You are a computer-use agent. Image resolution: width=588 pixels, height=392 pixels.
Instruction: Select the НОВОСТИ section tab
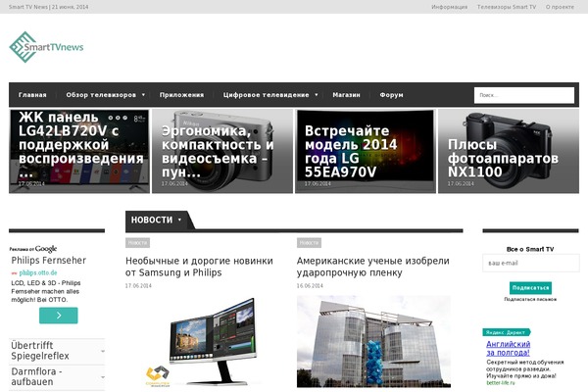pyautogui.click(x=152, y=220)
